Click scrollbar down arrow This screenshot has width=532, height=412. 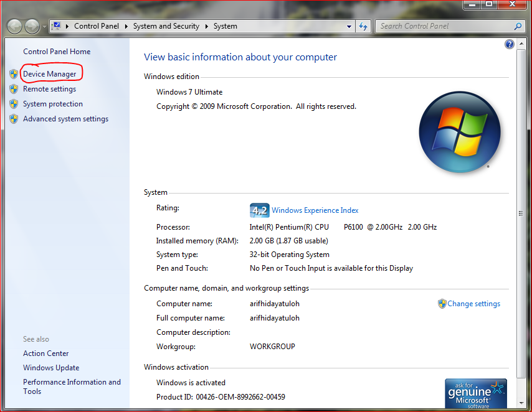[x=520, y=403]
